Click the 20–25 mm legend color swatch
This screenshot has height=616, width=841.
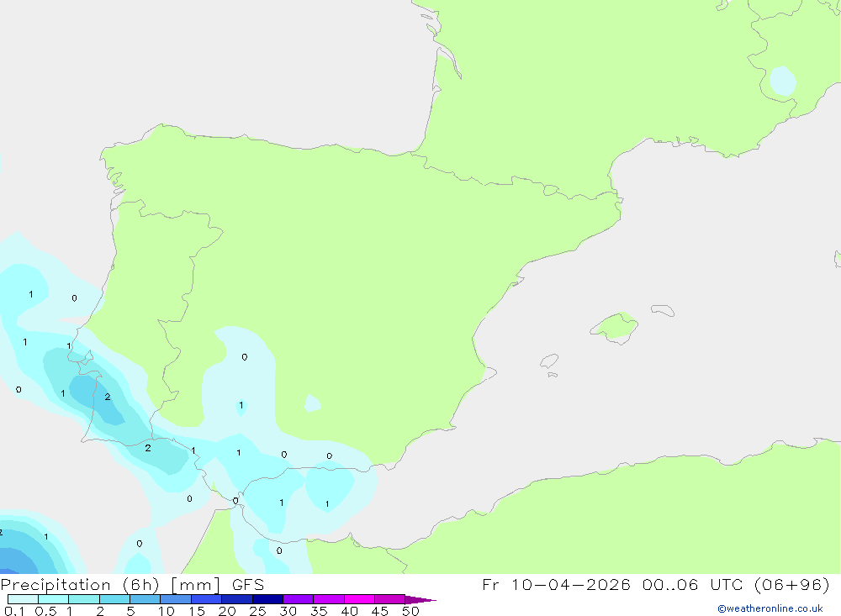[237, 599]
